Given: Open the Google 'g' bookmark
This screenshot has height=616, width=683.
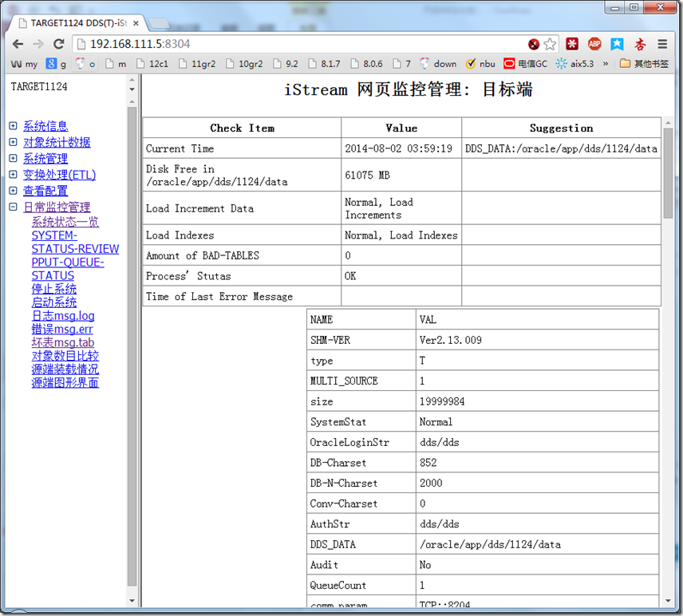Looking at the screenshot, I should pyautogui.click(x=57, y=64).
